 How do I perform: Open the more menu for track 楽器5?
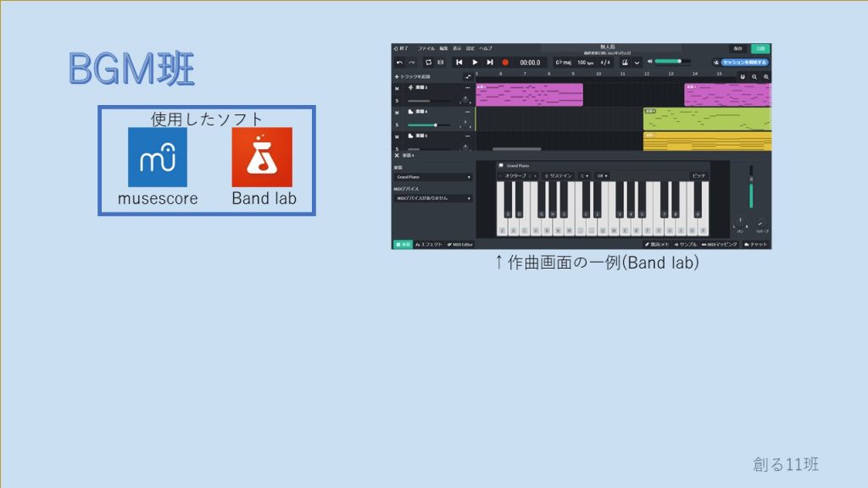pyautogui.click(x=468, y=136)
